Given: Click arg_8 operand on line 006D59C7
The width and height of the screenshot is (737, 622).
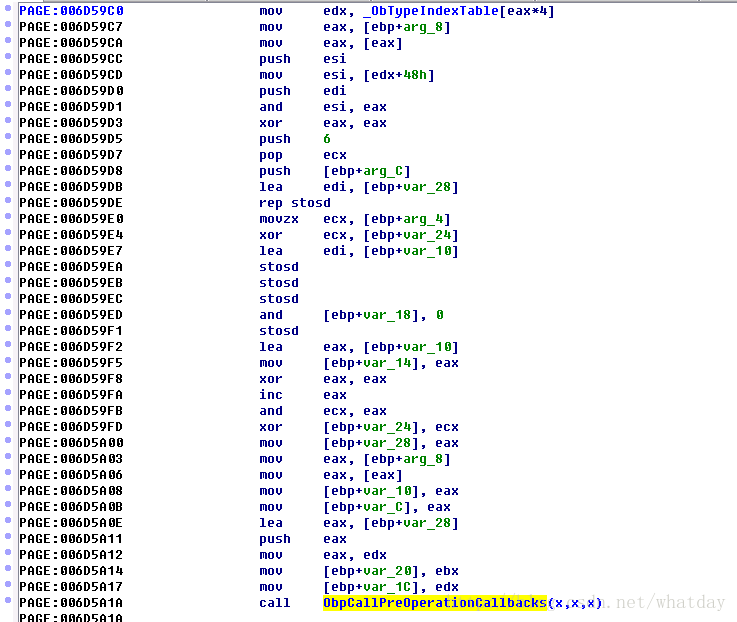Looking at the screenshot, I should point(423,27).
